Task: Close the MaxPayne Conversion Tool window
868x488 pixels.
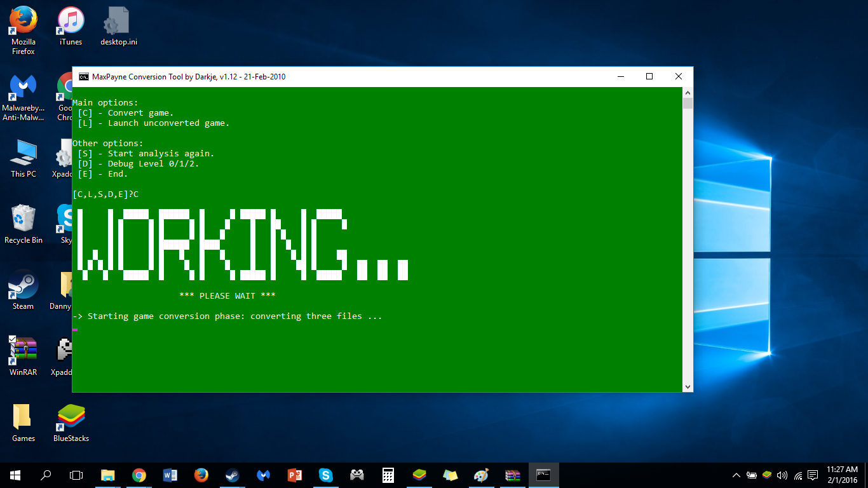Action: (x=679, y=77)
